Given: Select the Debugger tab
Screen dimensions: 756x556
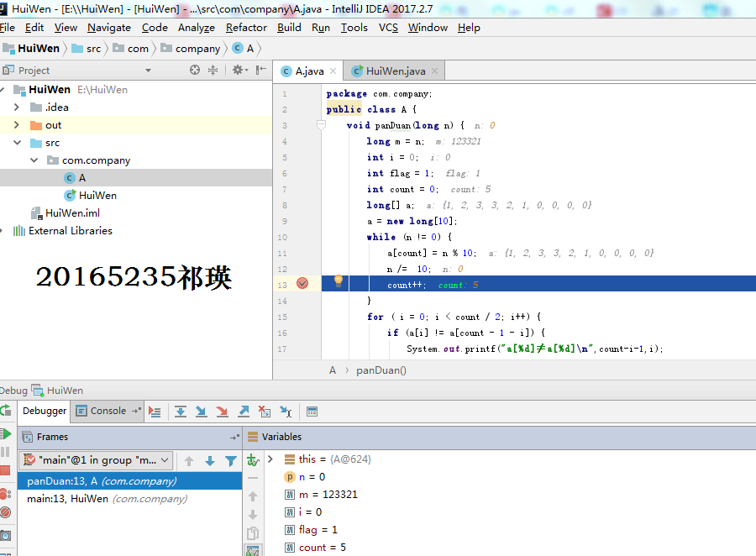Looking at the screenshot, I should 45,411.
